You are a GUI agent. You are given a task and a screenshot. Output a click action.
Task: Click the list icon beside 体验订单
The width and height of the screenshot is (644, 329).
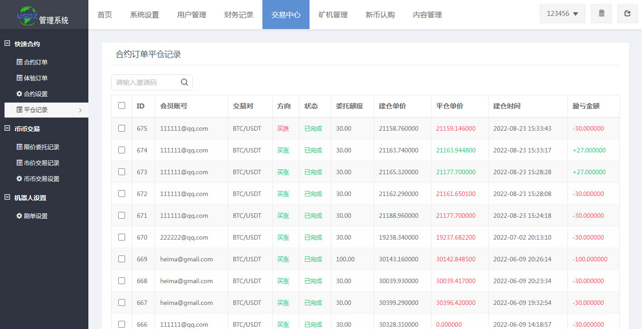(19, 78)
